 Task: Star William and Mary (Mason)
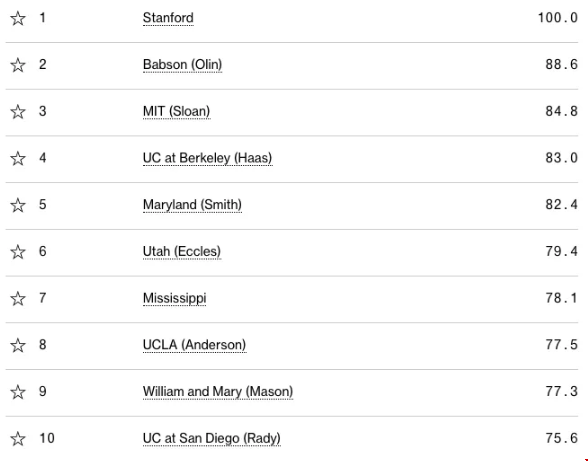point(18,392)
